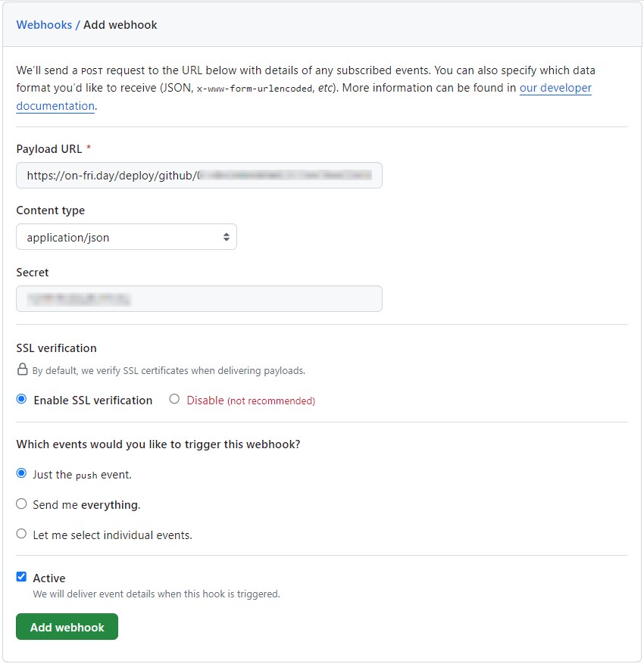Select 'Just the push event' option
This screenshot has height=664, width=644.
pos(21,473)
